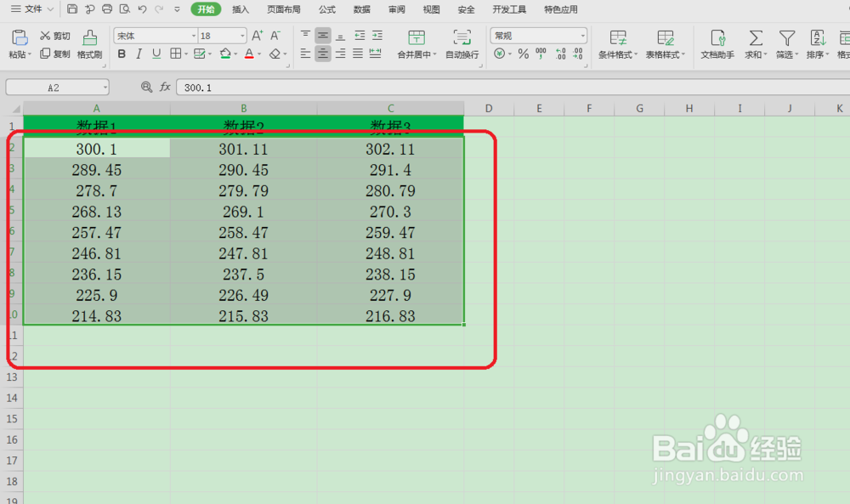Screen dimensions: 850x504
Task: Open the 特色应用 tab
Action: [x=560, y=9]
